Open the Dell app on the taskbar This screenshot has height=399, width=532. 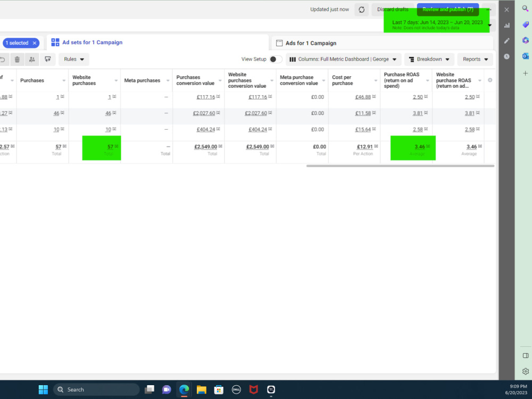237,389
